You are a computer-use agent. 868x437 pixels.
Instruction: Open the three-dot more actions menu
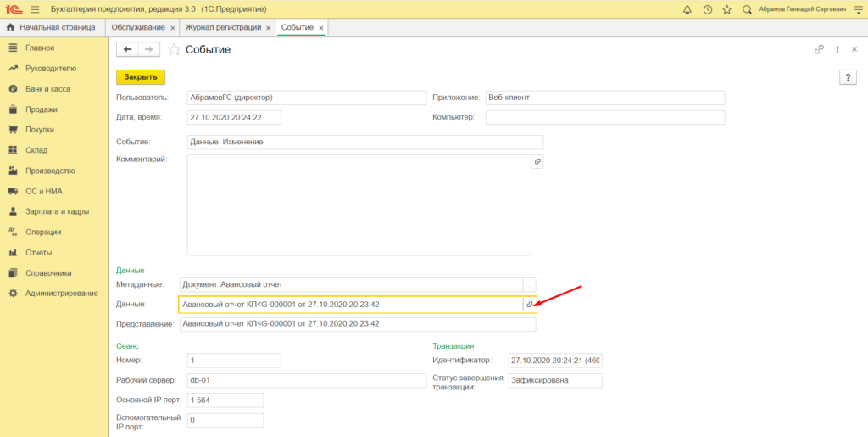tap(837, 49)
